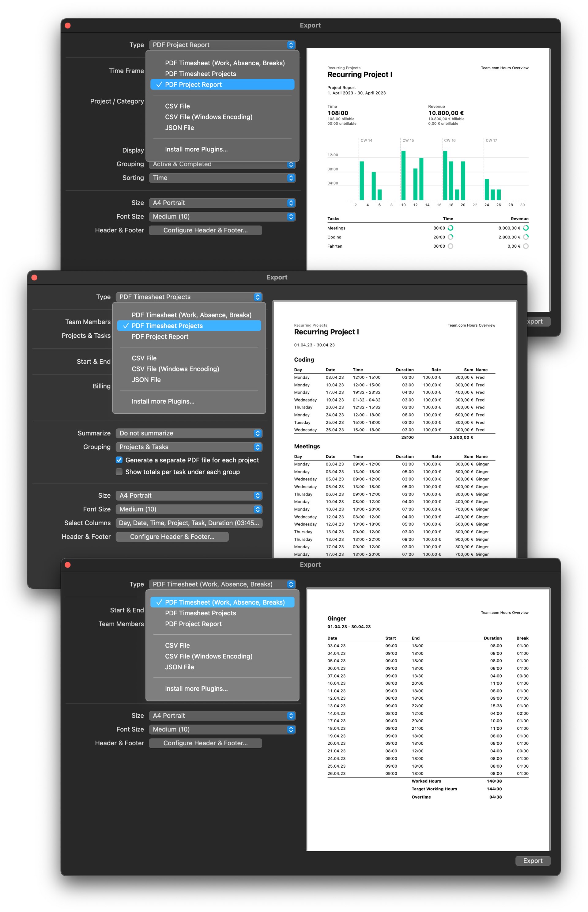Pick CSV File (Windows Encoding) in middle window menu
Image resolution: width=588 pixels, height=912 pixels.
(189, 369)
